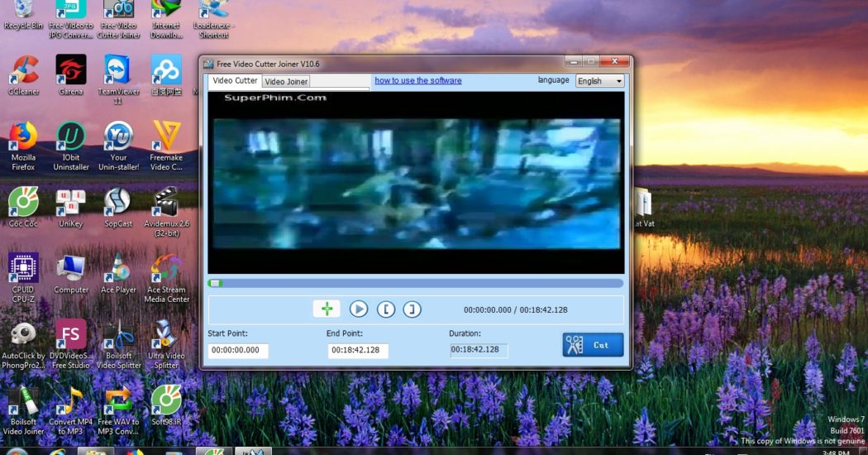868x455 pixels.
Task: Minimize the Free Video Cutter Joiner window
Action: coord(574,61)
